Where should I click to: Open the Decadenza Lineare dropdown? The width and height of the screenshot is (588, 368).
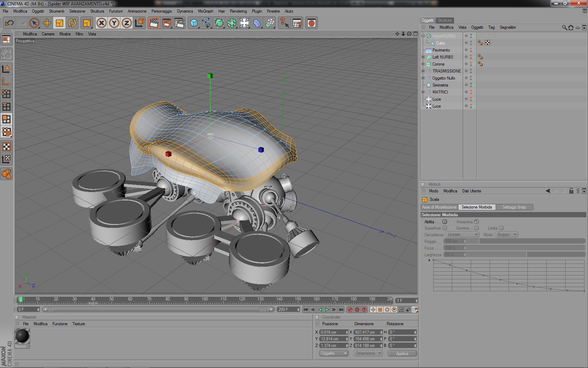coord(462,234)
